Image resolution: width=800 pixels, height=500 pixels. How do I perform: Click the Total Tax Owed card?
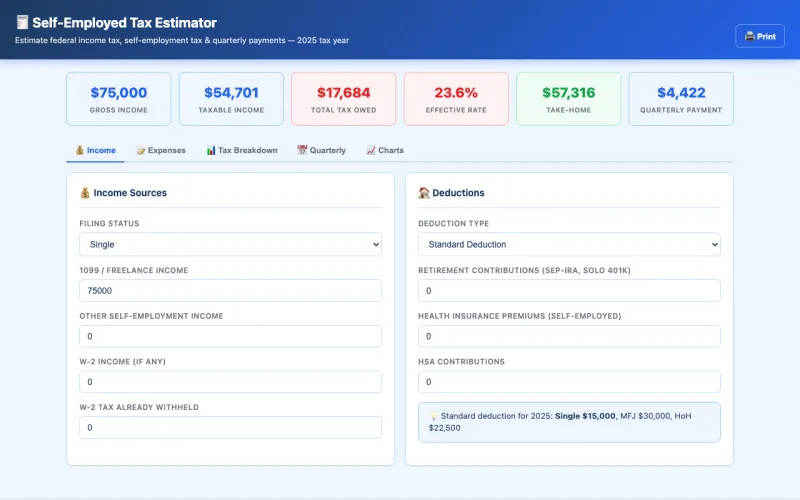[343, 98]
